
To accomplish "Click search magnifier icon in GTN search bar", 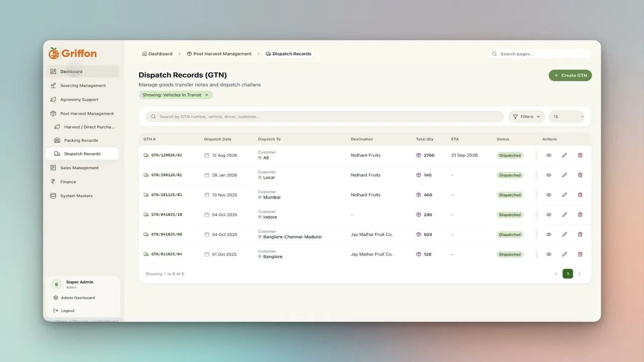I will [153, 117].
